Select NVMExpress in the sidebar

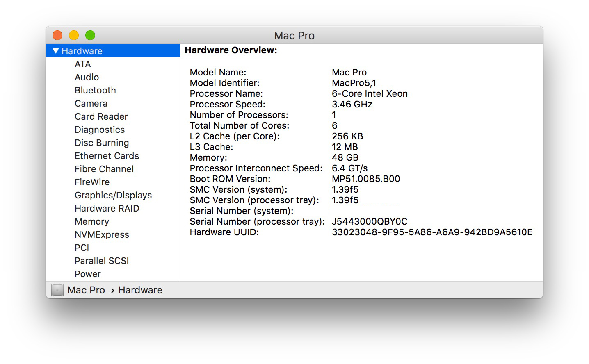click(102, 234)
